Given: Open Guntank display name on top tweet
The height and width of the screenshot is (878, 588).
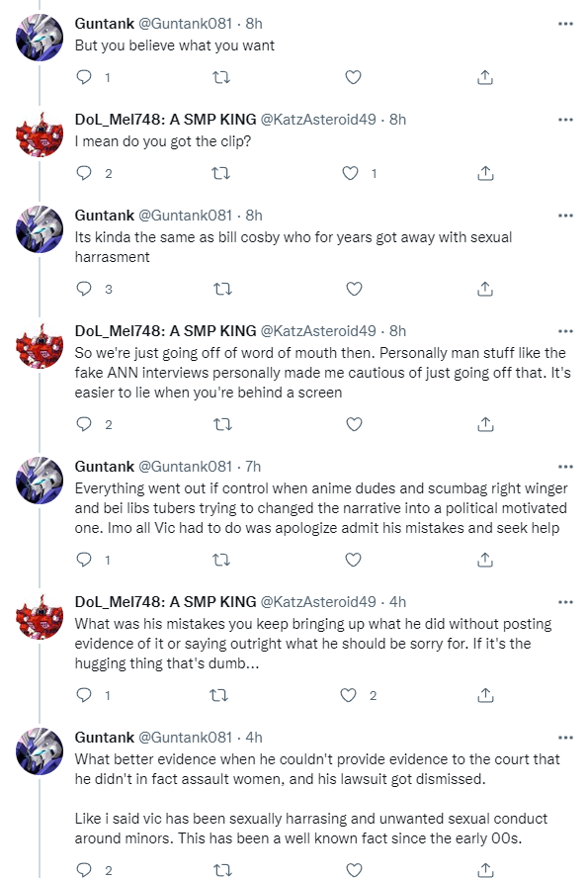Looking at the screenshot, I should [x=105, y=24].
